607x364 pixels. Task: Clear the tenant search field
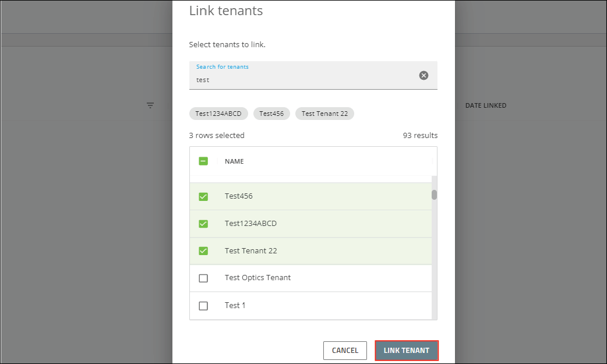click(424, 76)
